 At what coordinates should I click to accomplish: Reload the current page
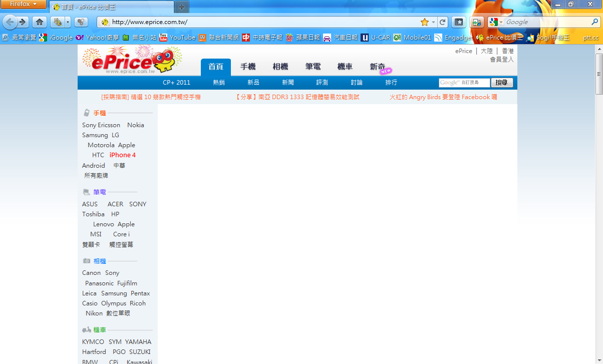click(442, 22)
